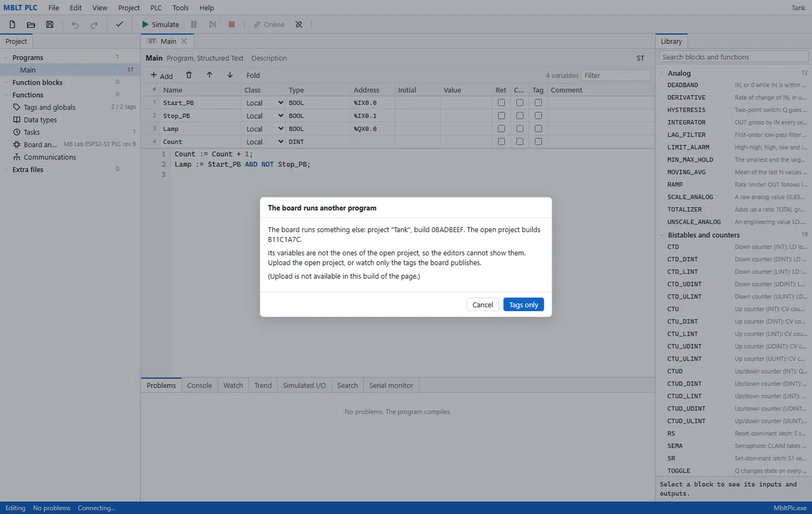Click the Simulate button
The image size is (812, 514).
160,25
